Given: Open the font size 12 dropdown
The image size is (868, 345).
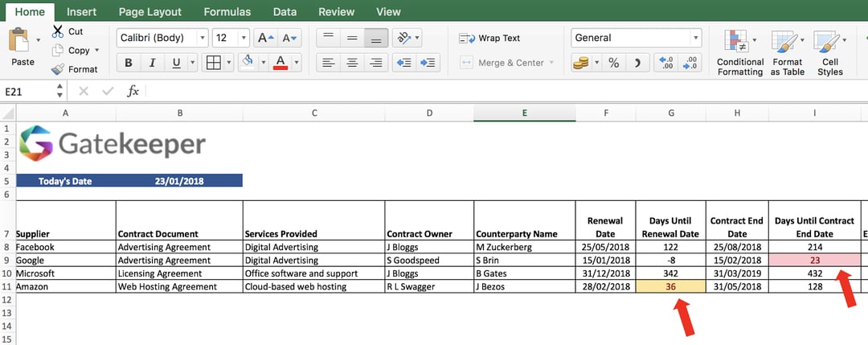Looking at the screenshot, I should coord(244,39).
